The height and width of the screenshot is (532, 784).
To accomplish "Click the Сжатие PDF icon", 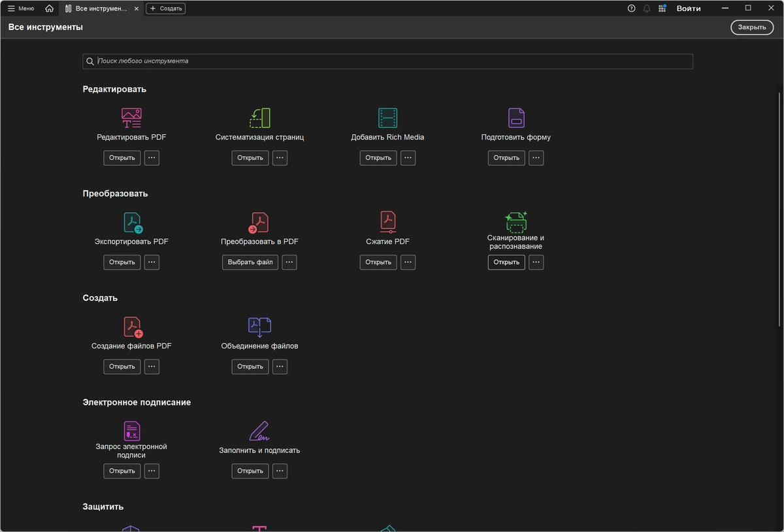I will pos(388,222).
